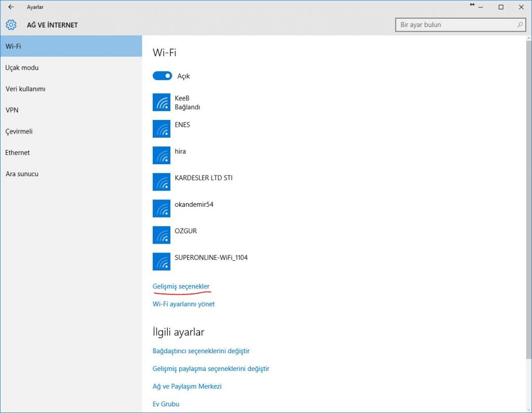This screenshot has height=413, width=532.
Task: Select the ENES Wi-Fi signal icon
Action: point(162,129)
